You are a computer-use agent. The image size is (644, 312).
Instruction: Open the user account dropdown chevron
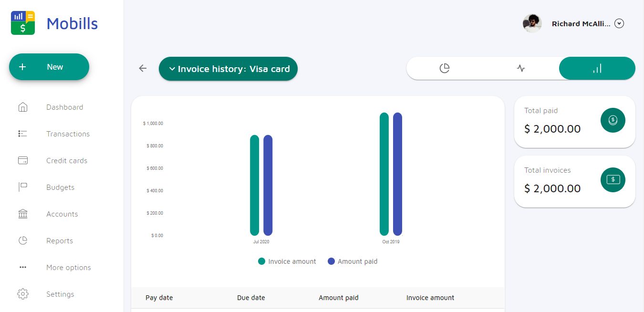pyautogui.click(x=619, y=23)
